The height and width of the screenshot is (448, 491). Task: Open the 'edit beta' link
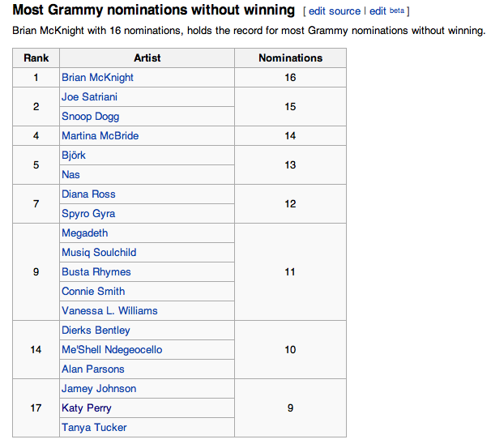pyautogui.click(x=386, y=11)
